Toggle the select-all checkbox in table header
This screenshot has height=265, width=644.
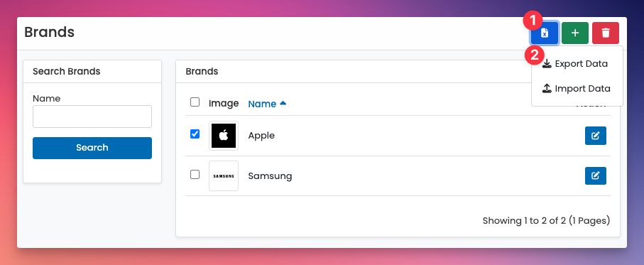(195, 102)
